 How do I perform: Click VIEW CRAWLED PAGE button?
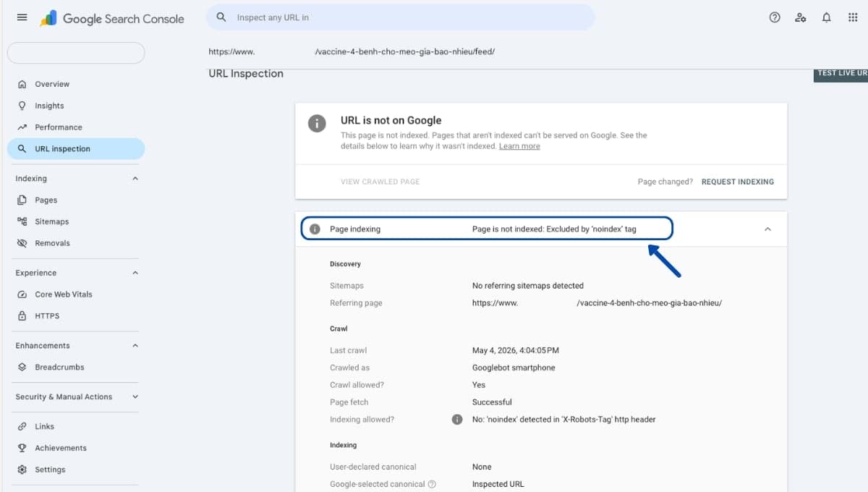pyautogui.click(x=380, y=182)
